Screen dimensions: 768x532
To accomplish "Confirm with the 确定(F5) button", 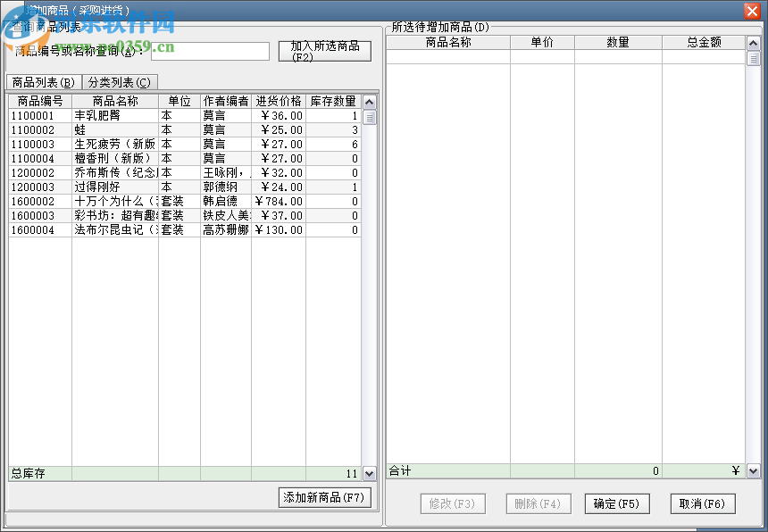I will pos(616,503).
